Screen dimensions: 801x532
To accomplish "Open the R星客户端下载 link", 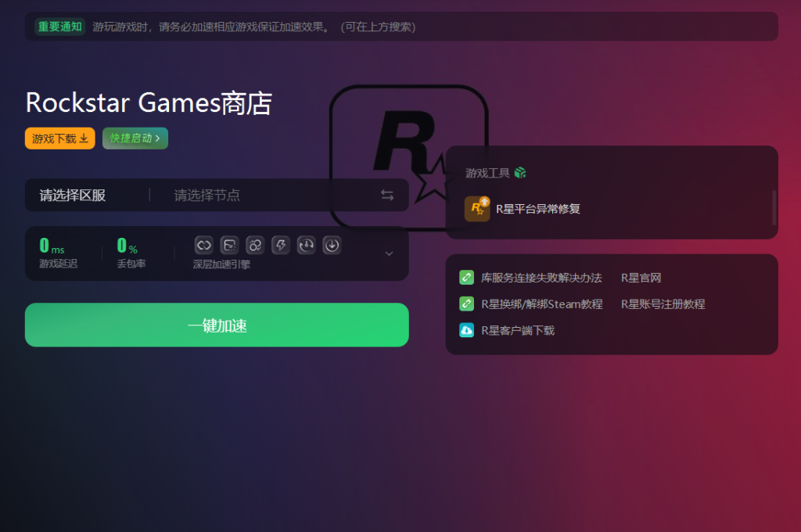I will [518, 331].
